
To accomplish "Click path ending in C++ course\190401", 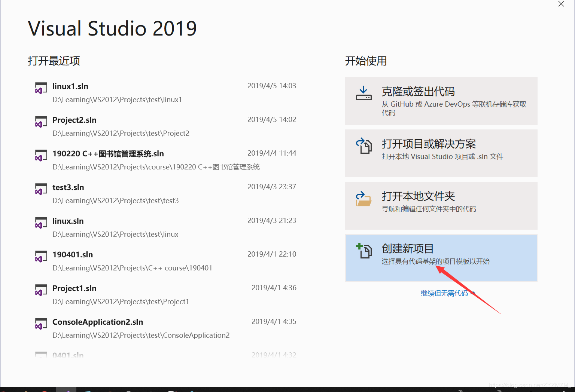I will [x=133, y=268].
